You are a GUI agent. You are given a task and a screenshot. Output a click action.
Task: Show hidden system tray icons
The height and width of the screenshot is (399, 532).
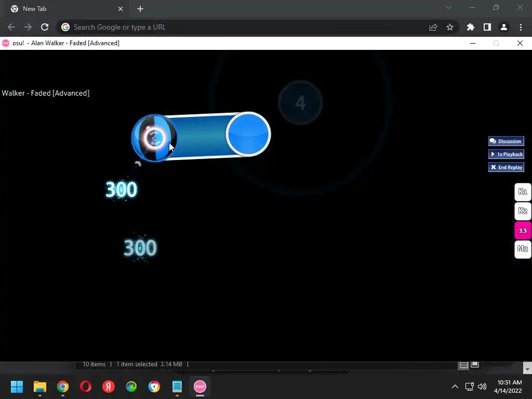pos(455,387)
